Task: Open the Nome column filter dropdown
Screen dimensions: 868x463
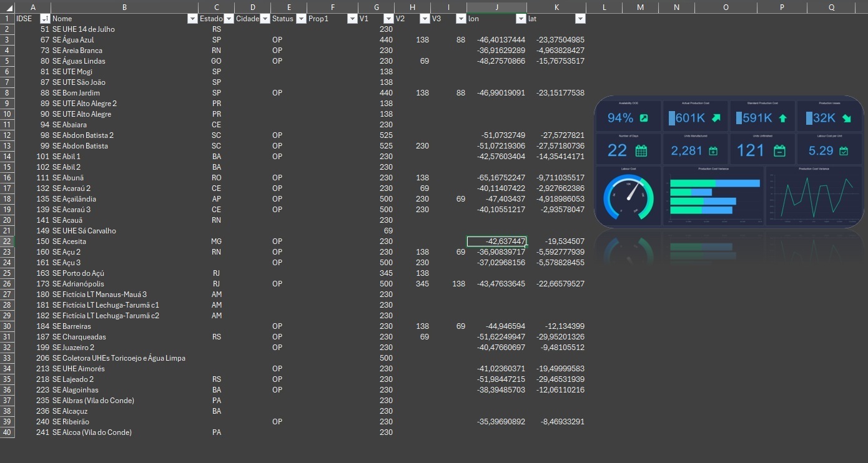Action: [x=192, y=19]
